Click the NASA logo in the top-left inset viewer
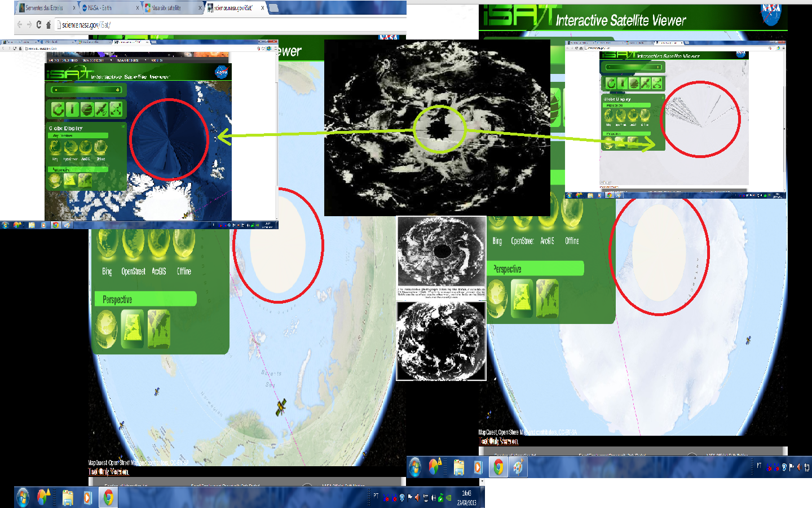This screenshot has height=508, width=812. coord(222,72)
